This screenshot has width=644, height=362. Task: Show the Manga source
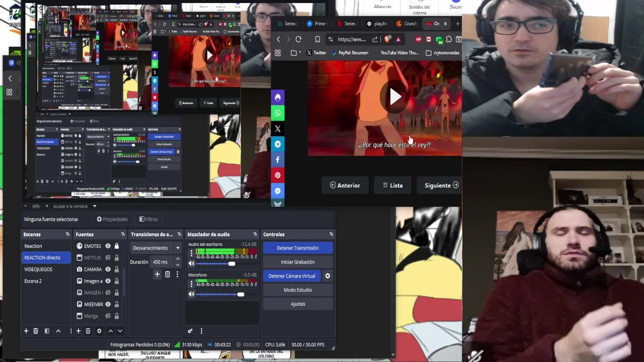pyautogui.click(x=108, y=316)
